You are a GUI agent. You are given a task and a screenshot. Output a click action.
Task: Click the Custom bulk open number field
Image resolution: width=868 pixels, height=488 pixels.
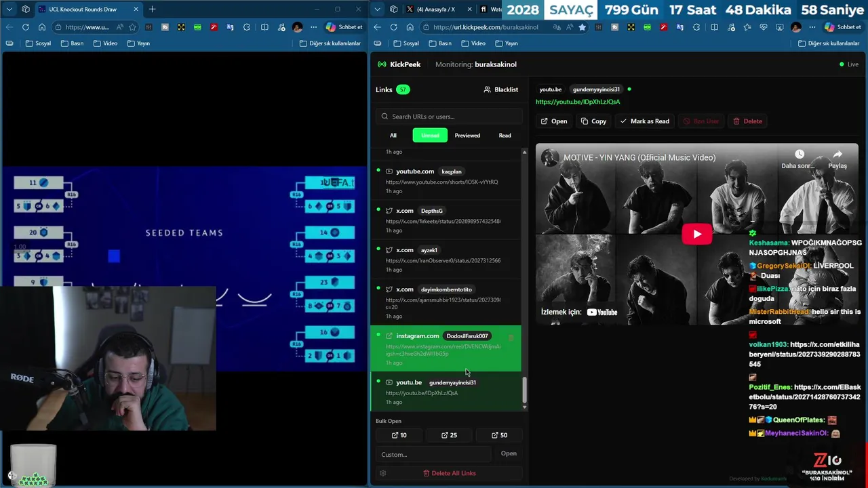433,454
